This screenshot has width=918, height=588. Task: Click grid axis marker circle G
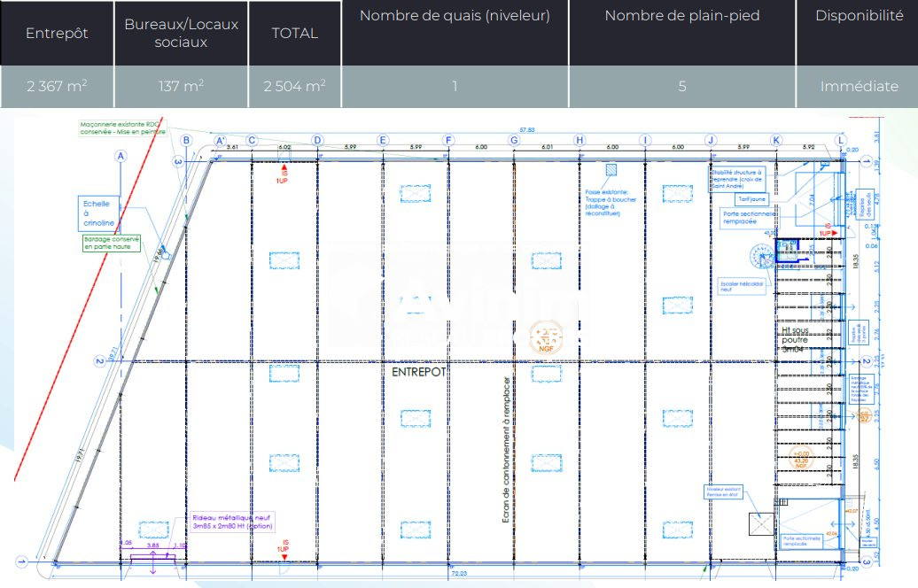coord(513,140)
